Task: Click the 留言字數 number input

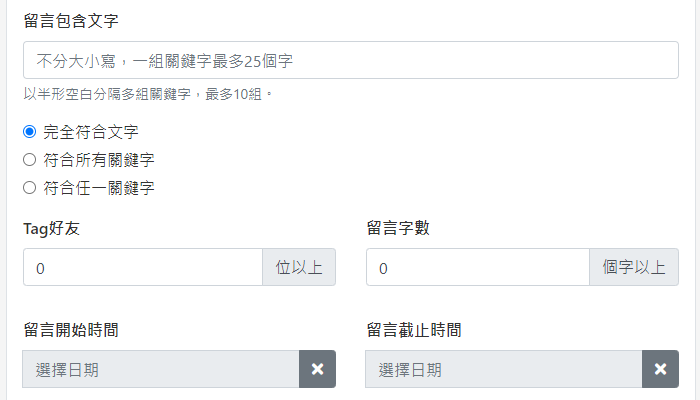Action: 477,268
